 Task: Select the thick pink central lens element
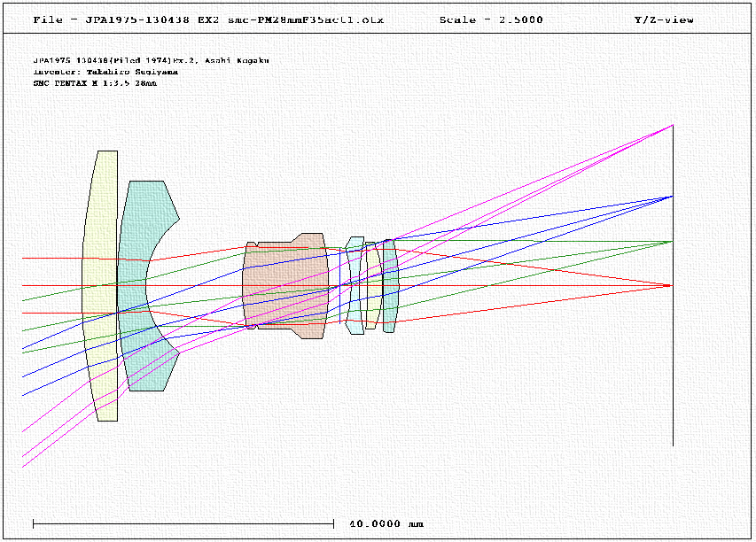pos(285,286)
